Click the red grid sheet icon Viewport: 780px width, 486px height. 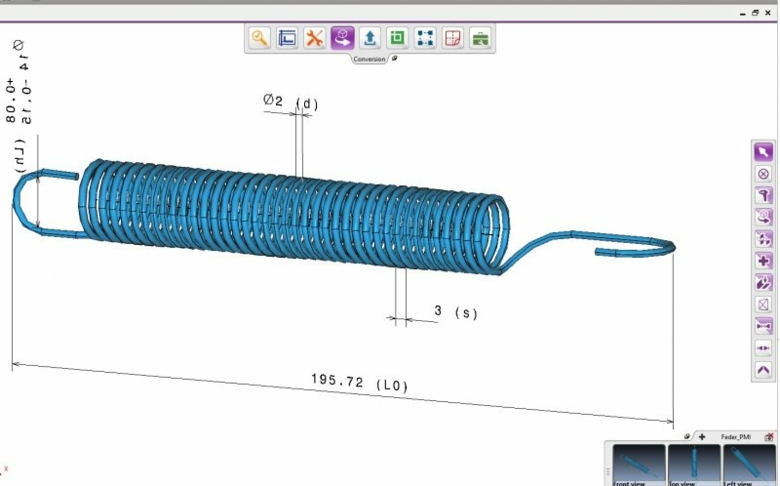[x=452, y=38]
